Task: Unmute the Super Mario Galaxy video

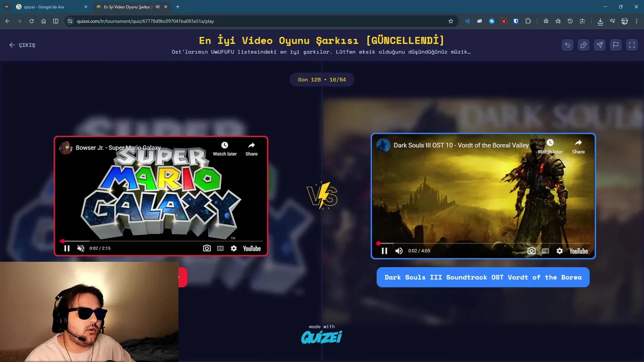Action: [80, 248]
